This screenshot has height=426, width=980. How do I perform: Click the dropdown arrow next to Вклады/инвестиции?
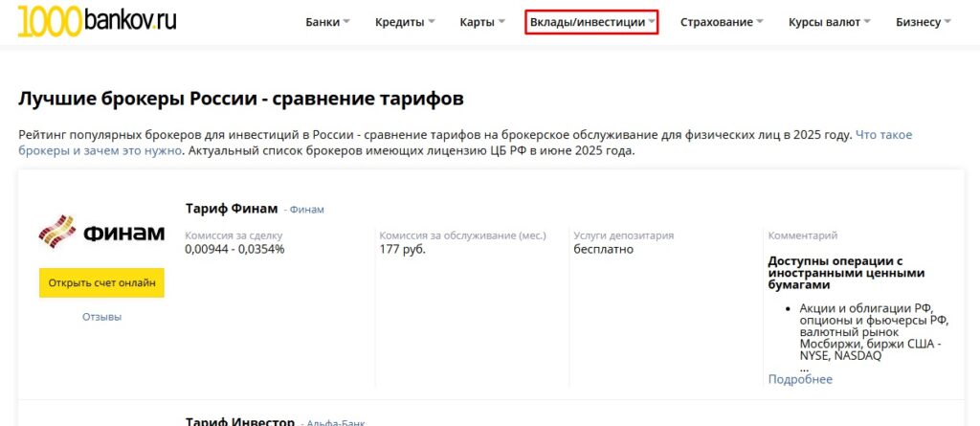click(652, 22)
